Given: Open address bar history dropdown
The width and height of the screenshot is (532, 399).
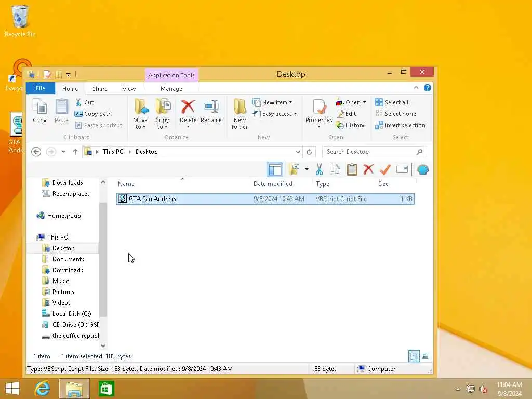Looking at the screenshot, I should tap(298, 152).
